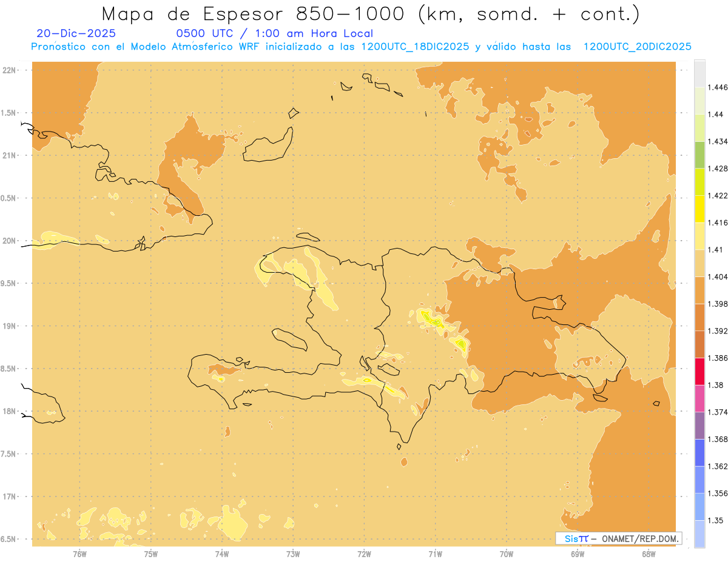Screen dimensions: 728x562
Task: Select the '17N' latitude label
Action: pos(10,497)
